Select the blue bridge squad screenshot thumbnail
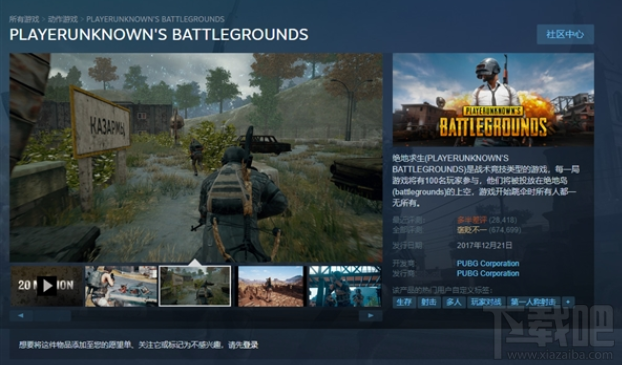Viewport: 622px width, 365px height. 345,286
